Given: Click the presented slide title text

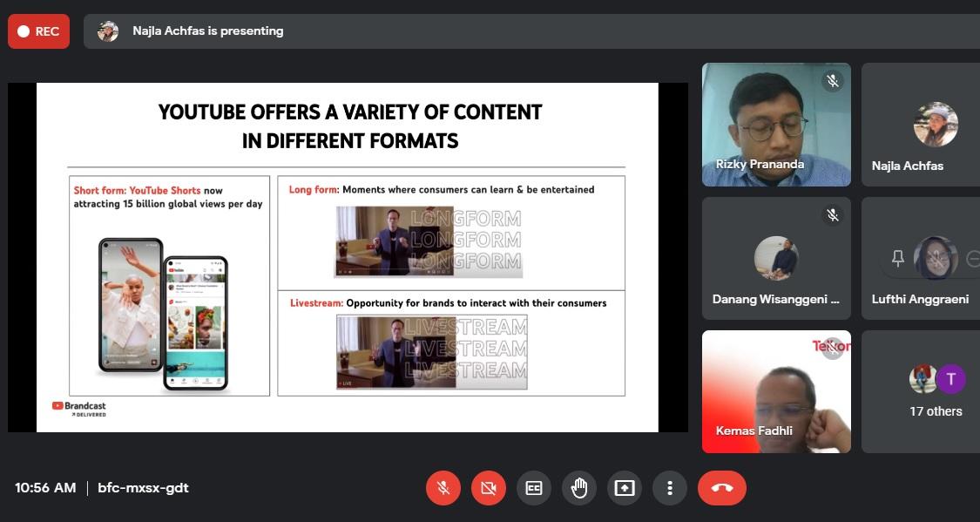Looking at the screenshot, I should 350,126.
